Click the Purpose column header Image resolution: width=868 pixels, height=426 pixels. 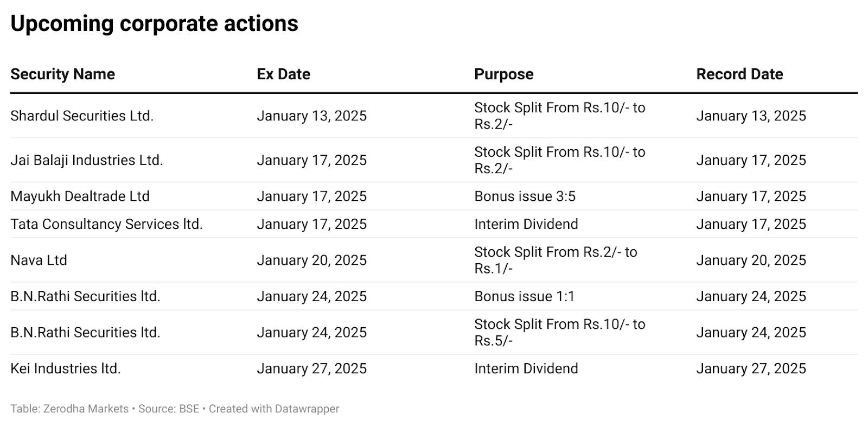coord(503,74)
